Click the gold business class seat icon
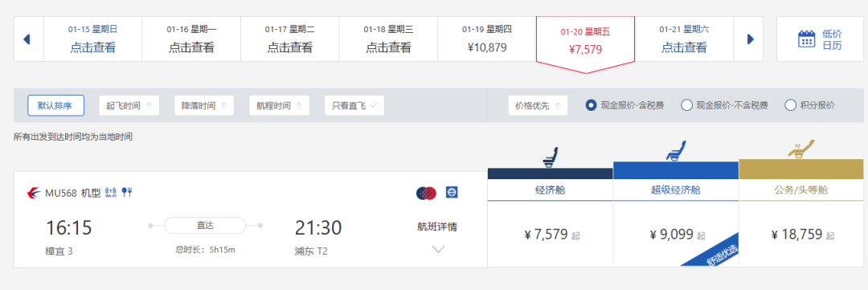This screenshot has height=290, width=868. tap(800, 150)
